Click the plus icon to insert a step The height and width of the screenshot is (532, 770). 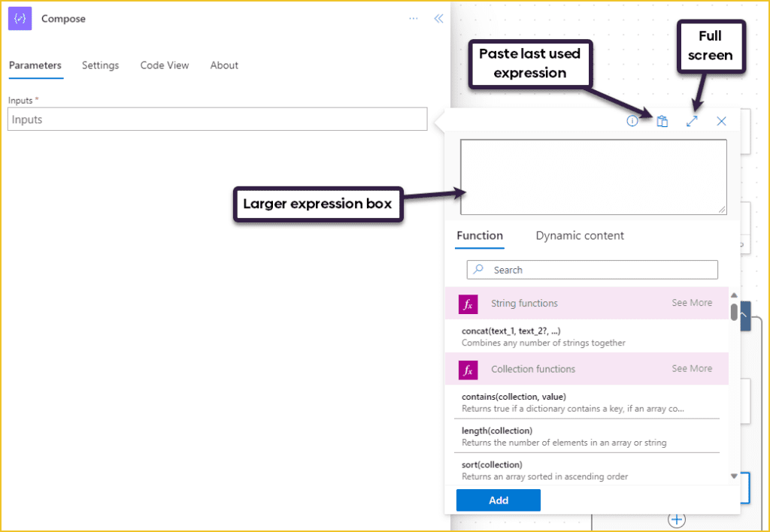[x=676, y=518]
